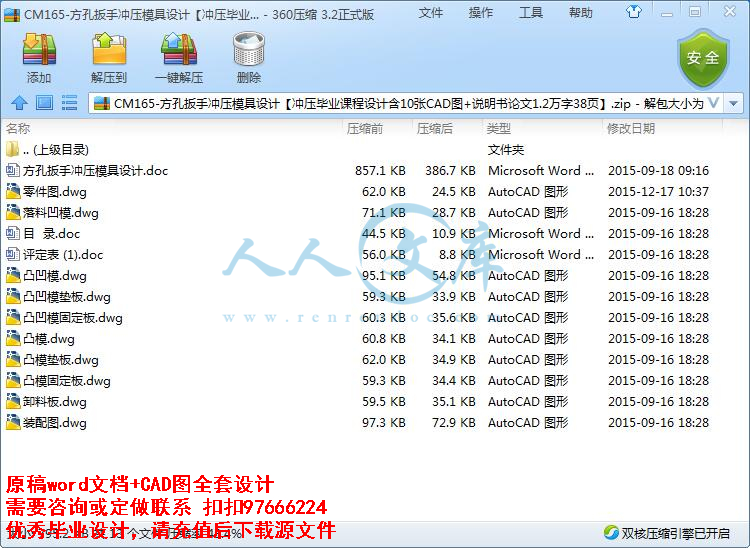Click the Word icon of 方孔扳手冲压模具设计.doc
Image resolution: width=750 pixels, height=548 pixels.
13,170
